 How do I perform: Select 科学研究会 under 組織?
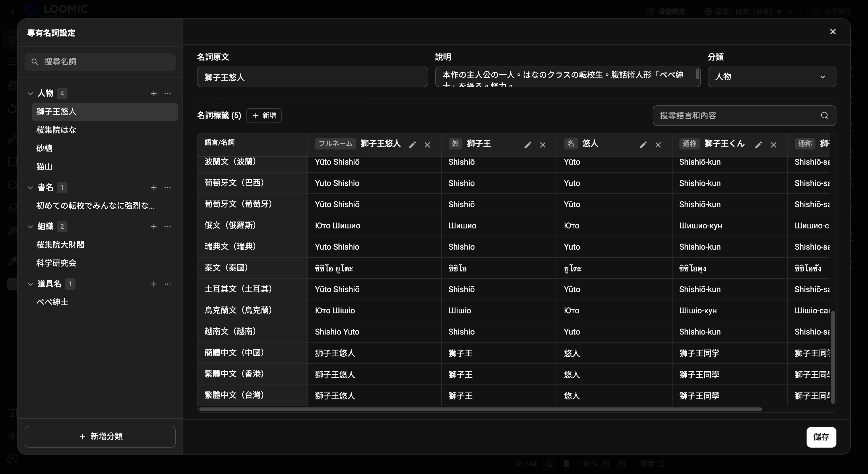point(104,263)
